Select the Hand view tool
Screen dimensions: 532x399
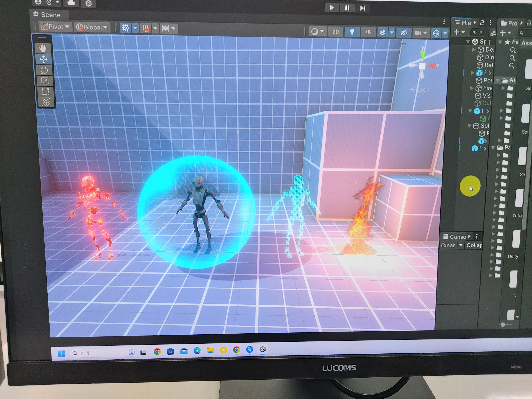[43, 48]
